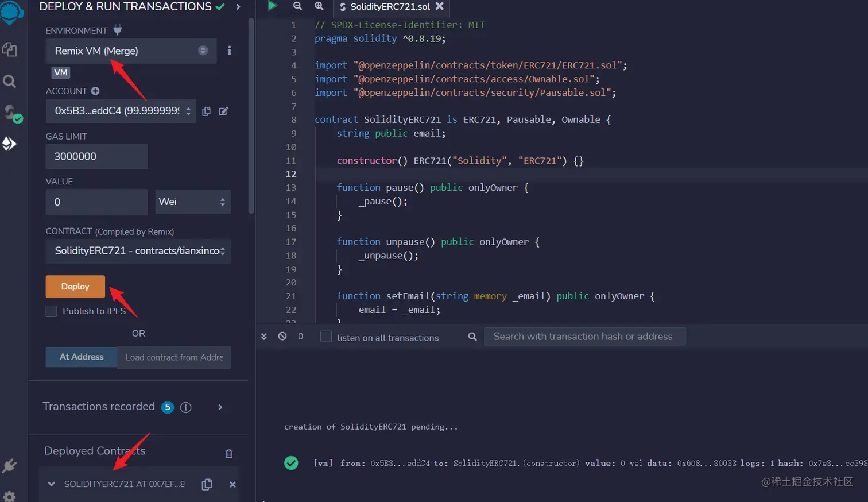The height and width of the screenshot is (502, 868).
Task: Toggle listen on all transactions checkbox
Action: pyautogui.click(x=326, y=337)
